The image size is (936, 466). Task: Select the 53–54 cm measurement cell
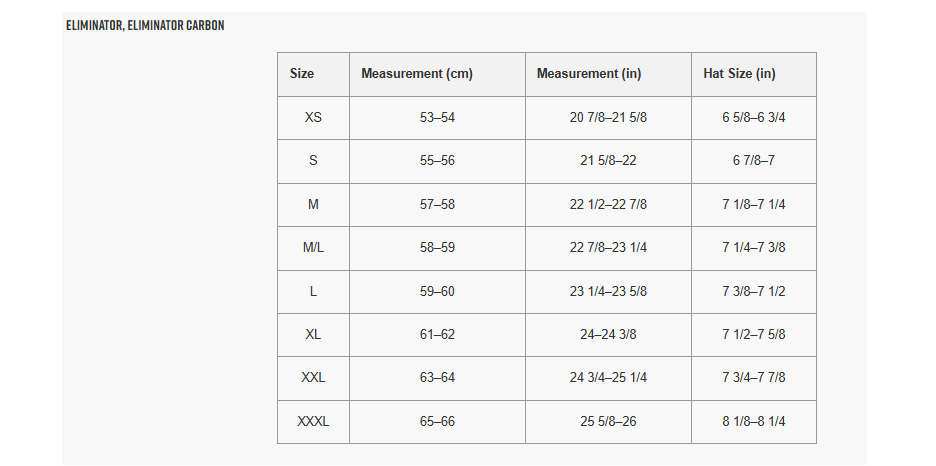[x=437, y=118]
